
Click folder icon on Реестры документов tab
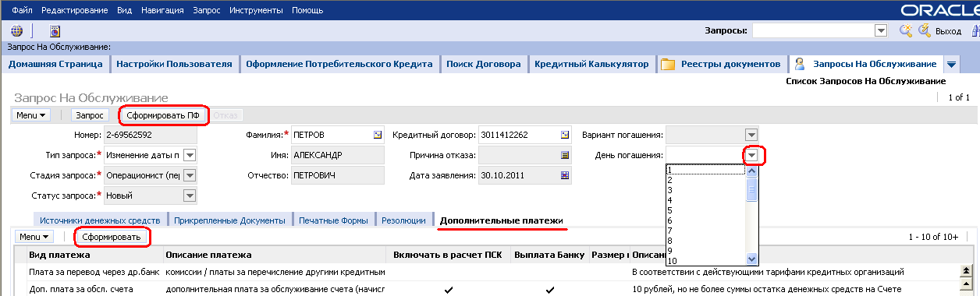click(668, 64)
